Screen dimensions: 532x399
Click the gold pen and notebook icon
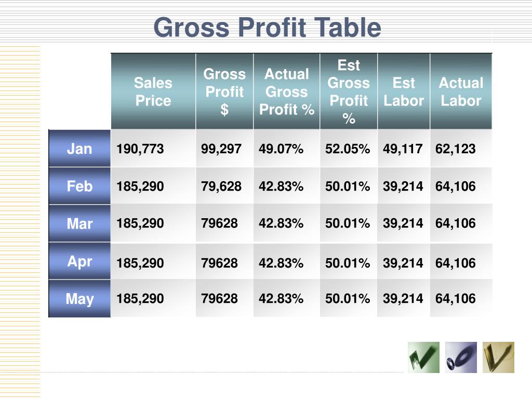point(498,357)
